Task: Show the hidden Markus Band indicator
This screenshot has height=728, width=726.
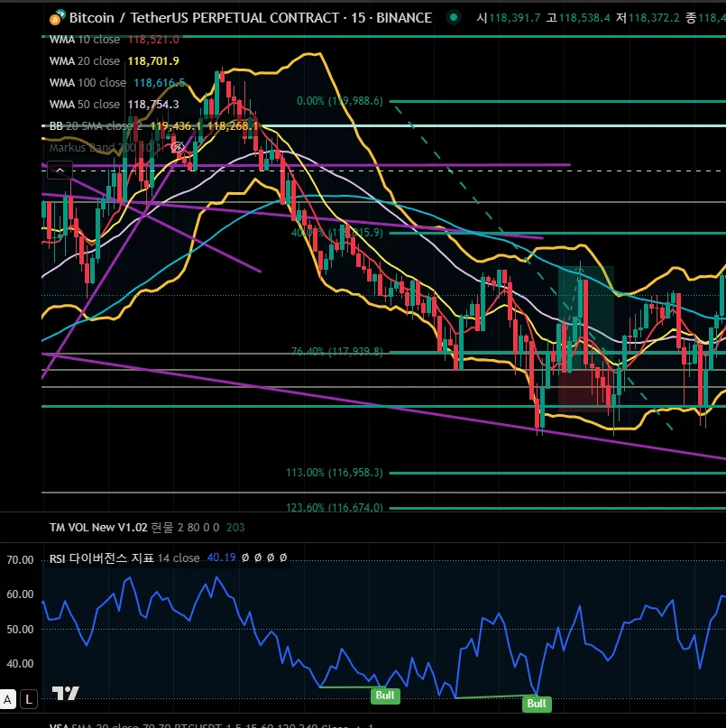Action: point(179,147)
